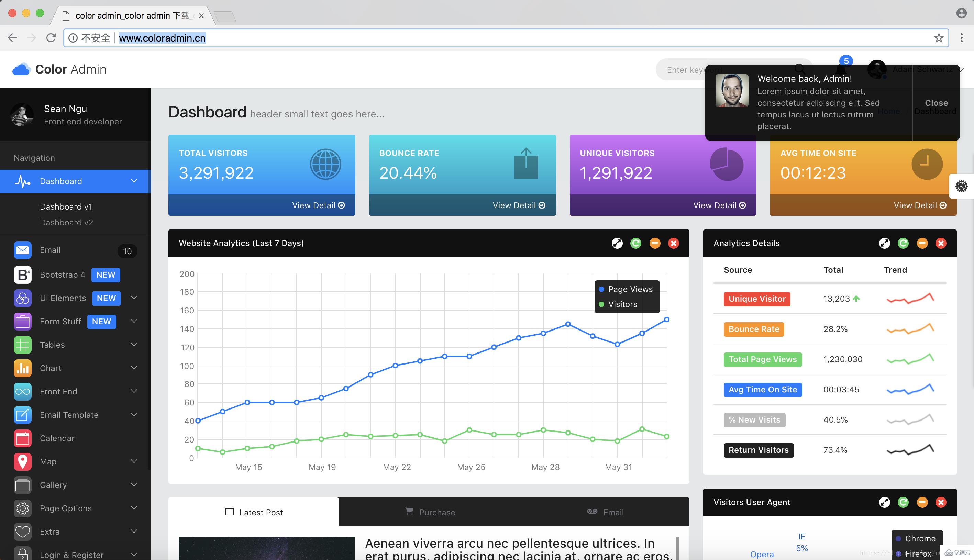
Task: Toggle Dashboard v2 submenu item
Action: click(67, 222)
